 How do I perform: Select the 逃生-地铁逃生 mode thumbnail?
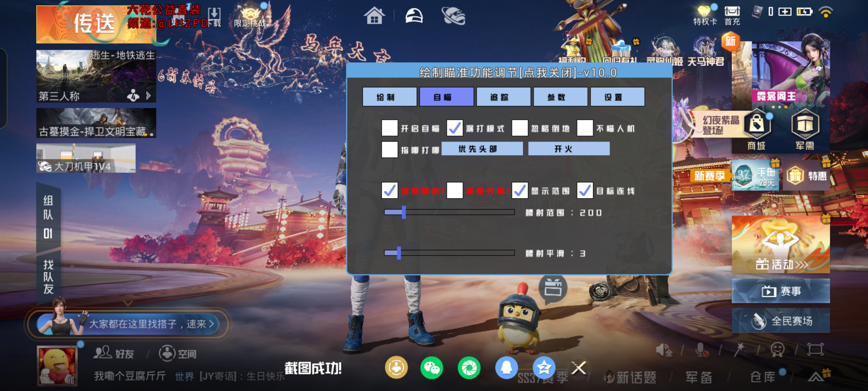(x=95, y=72)
